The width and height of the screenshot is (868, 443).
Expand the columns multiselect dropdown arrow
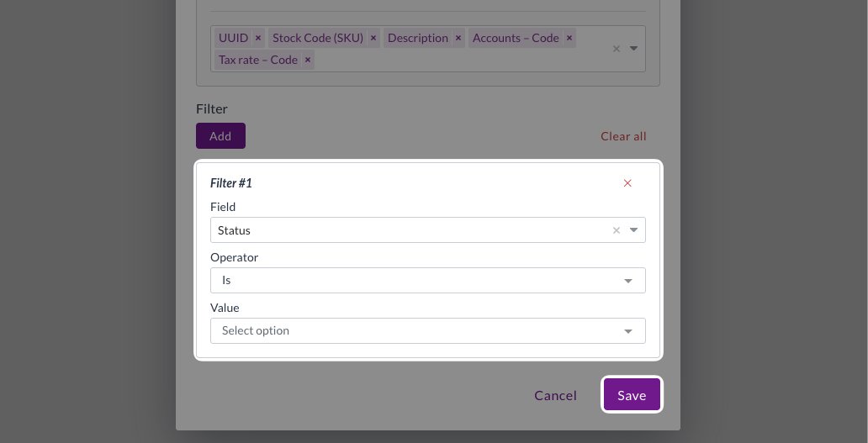tap(634, 49)
